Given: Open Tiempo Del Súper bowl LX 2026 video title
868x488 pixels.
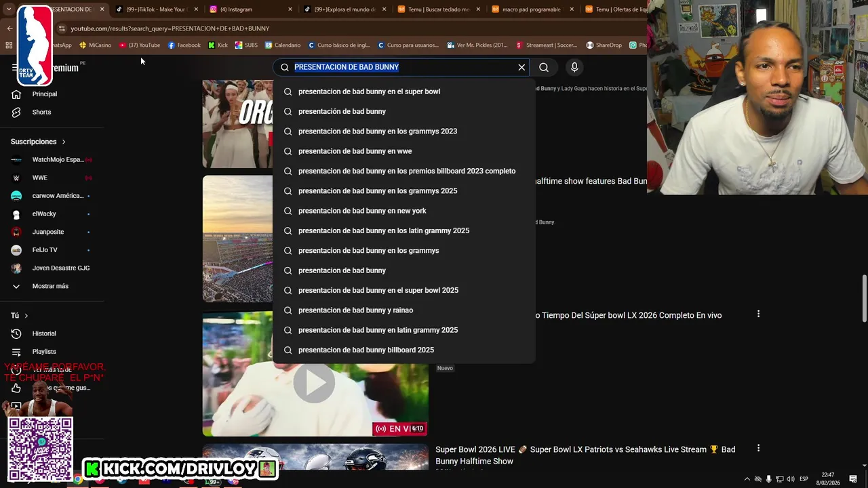Looking at the screenshot, I should tap(628, 315).
